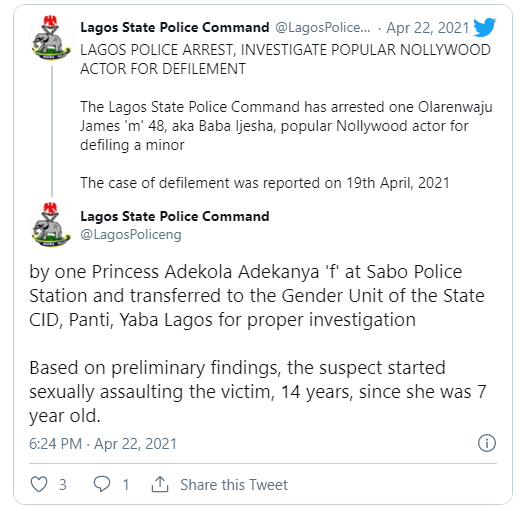
Task: Open replies via speech bubble icon
Action: [102, 484]
